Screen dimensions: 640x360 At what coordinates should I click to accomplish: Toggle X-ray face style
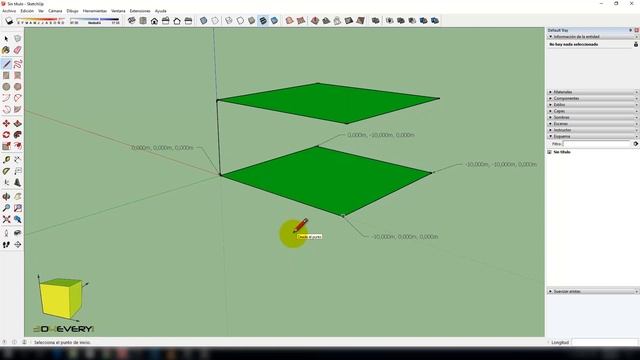coord(203,21)
